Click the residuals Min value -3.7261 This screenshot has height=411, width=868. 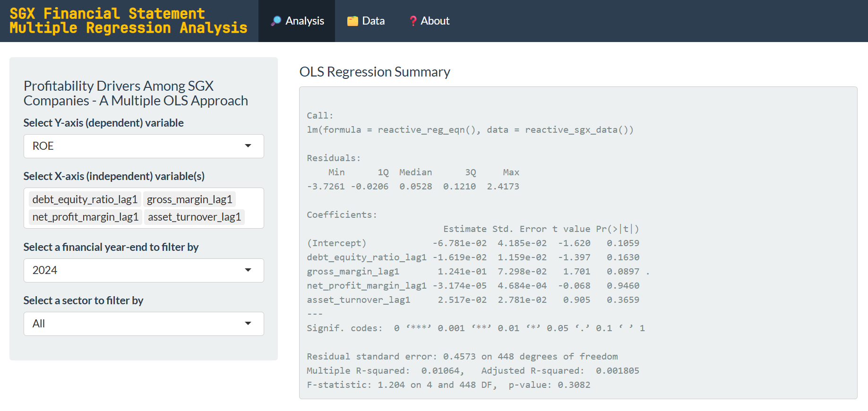[x=326, y=187]
